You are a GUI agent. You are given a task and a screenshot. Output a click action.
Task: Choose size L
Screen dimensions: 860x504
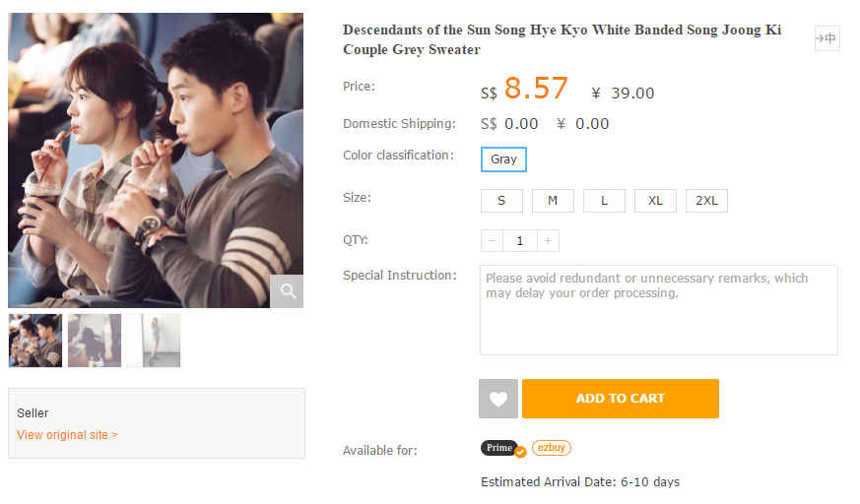(x=604, y=201)
